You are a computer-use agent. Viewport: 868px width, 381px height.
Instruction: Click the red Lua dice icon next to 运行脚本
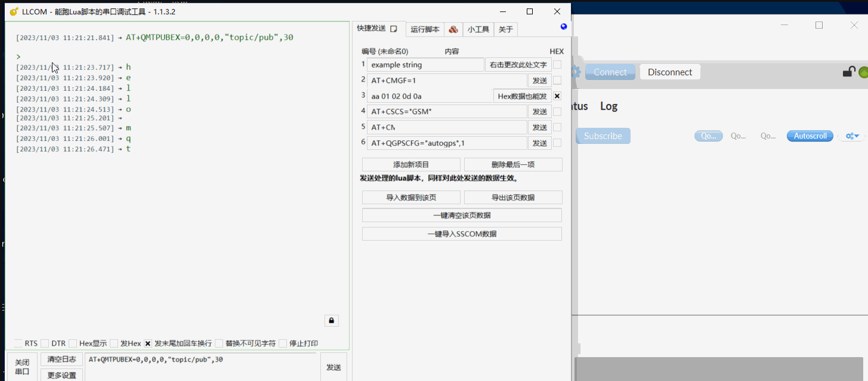click(x=452, y=29)
